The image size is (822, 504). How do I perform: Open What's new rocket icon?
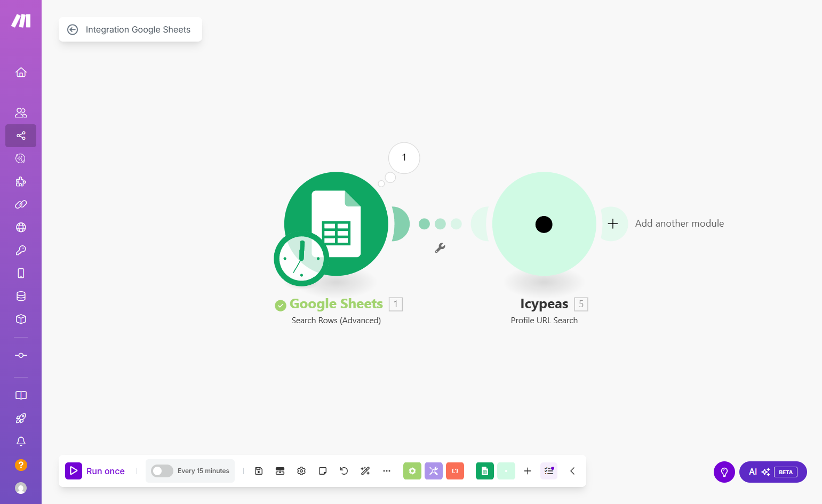click(21, 419)
